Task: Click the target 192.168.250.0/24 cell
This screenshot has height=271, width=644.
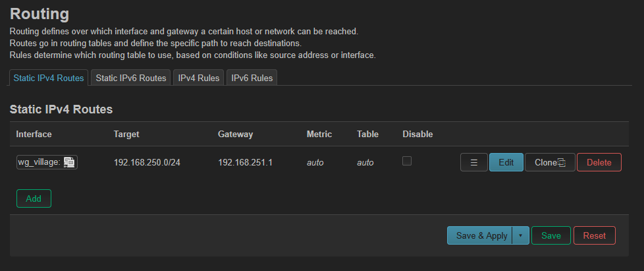Action: click(147, 162)
